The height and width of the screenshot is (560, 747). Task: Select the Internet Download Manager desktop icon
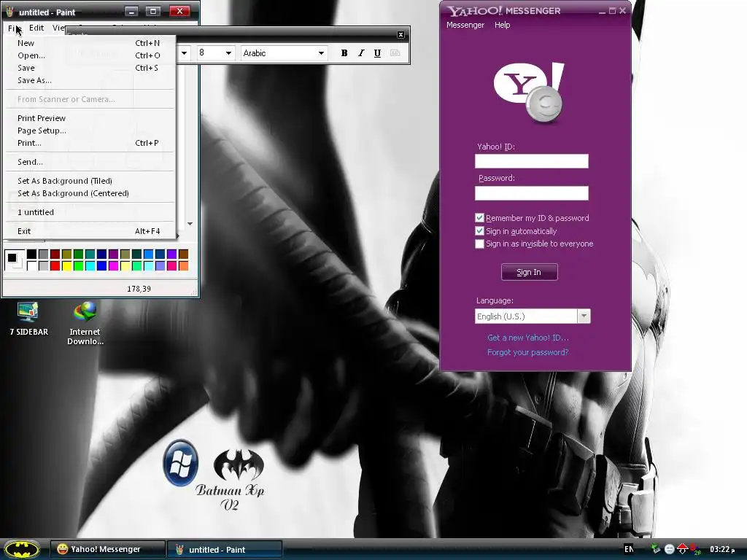point(85,323)
